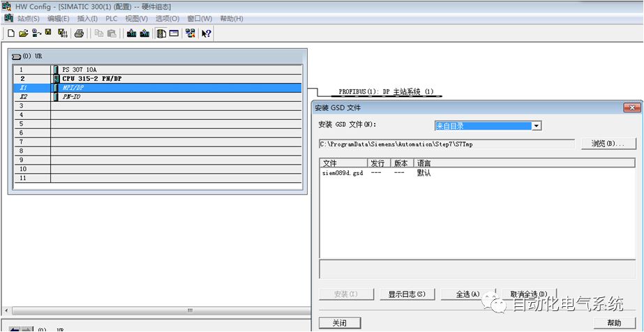Click the 发行 column header
644x332 pixels.
tap(378, 163)
